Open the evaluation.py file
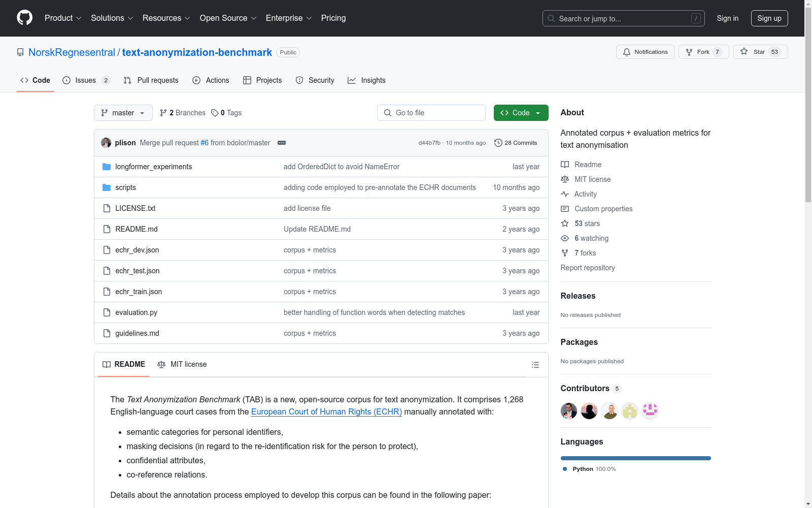812x508 pixels. click(x=137, y=312)
